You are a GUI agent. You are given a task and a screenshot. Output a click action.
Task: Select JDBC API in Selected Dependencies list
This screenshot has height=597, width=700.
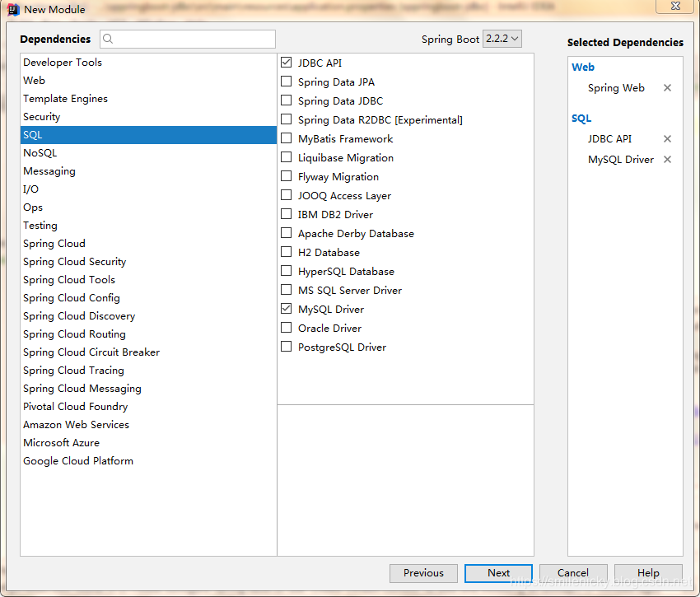[609, 139]
